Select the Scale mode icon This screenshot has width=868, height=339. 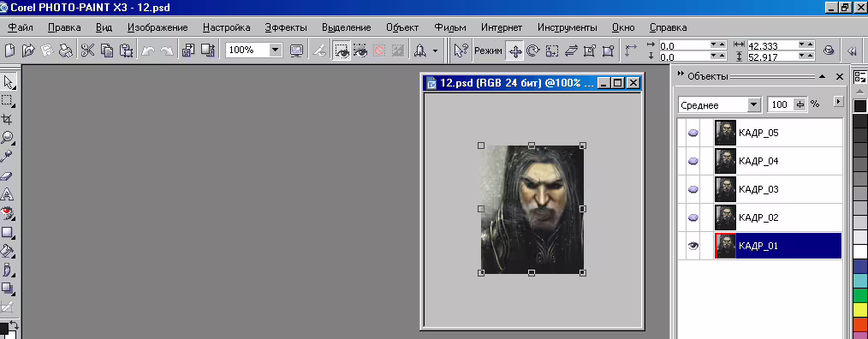(552, 51)
